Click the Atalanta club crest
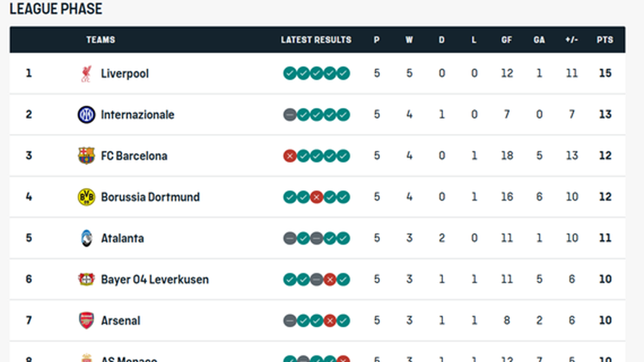 [86, 238]
